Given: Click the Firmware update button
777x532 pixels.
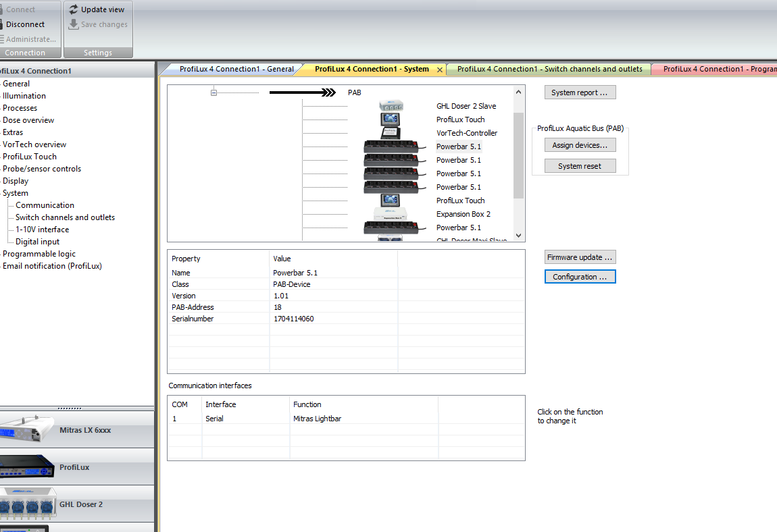Looking at the screenshot, I should click(580, 257).
